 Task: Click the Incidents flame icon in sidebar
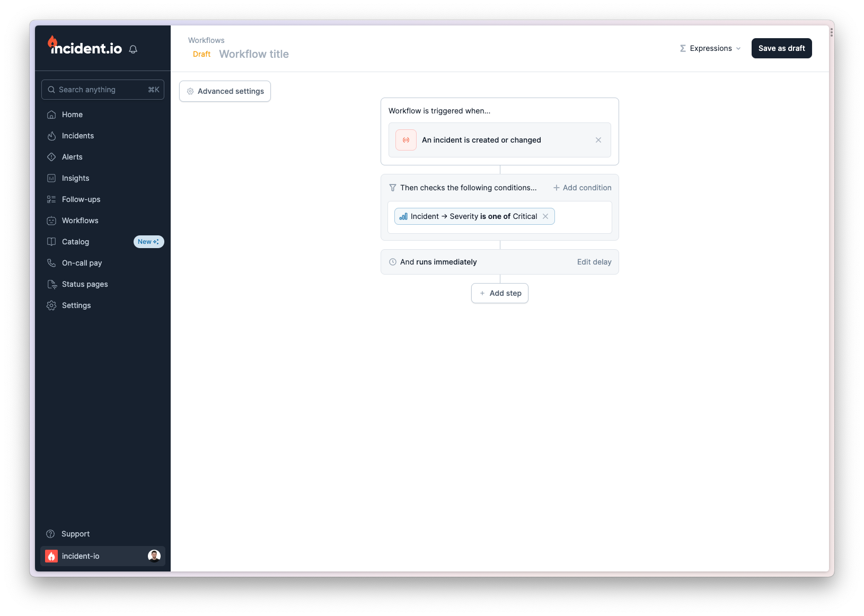tap(51, 136)
